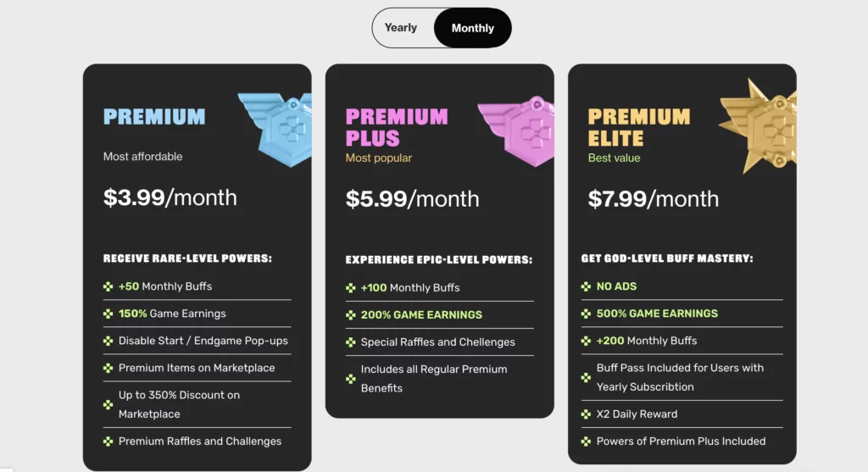
Task: Select the PREMIUM ELITE plan title
Action: tap(639, 127)
